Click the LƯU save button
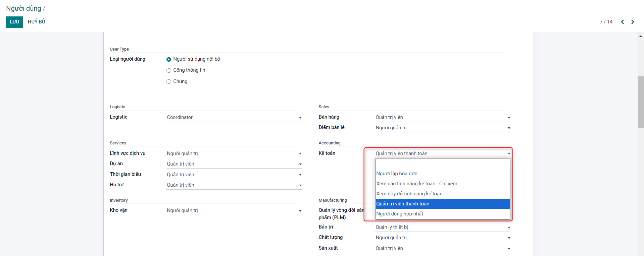Screen dimensions: 644x256 click(14, 22)
